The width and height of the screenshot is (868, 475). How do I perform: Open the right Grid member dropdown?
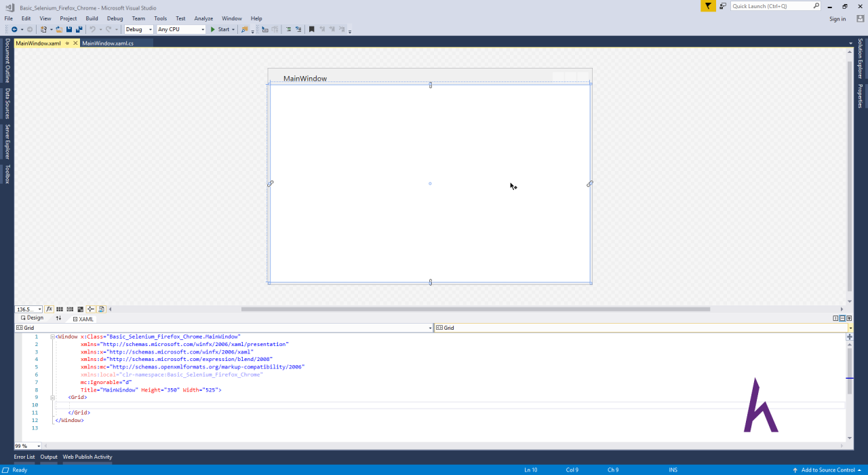click(x=850, y=328)
